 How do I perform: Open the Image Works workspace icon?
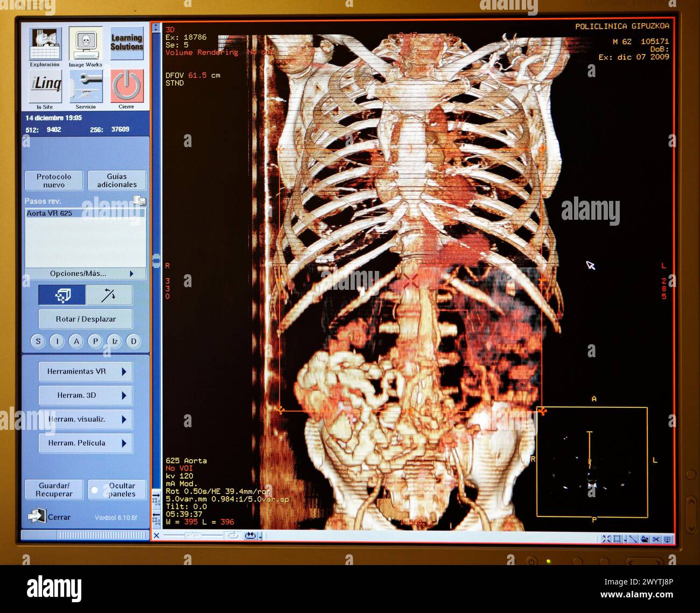[x=86, y=44]
